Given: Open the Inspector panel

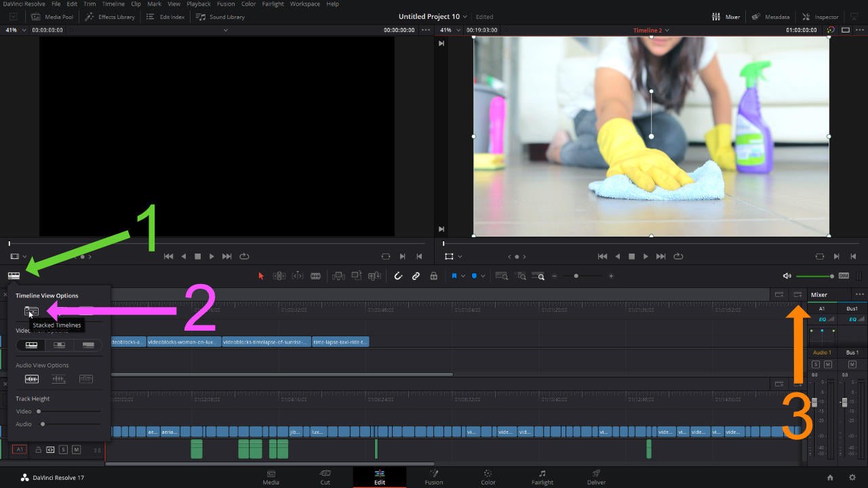Looking at the screenshot, I should [821, 16].
